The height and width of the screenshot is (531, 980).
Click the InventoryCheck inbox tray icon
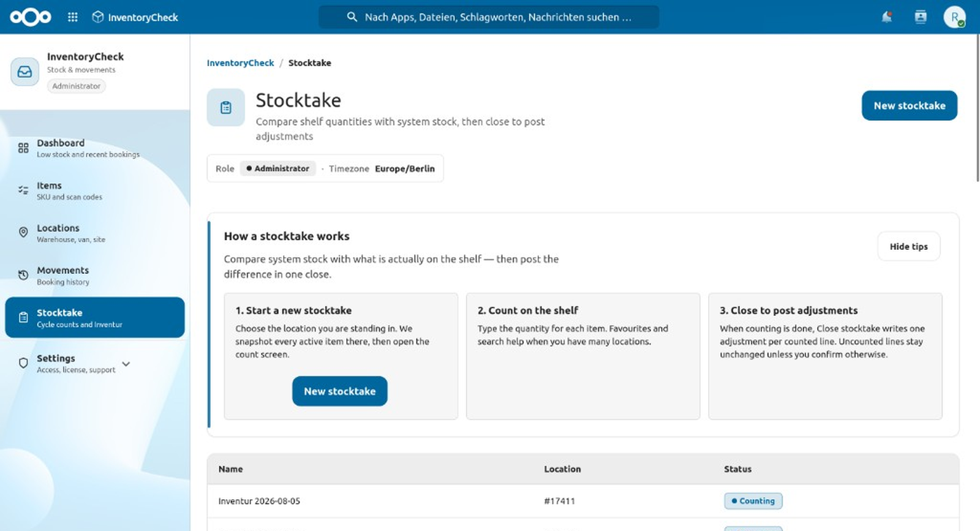tap(24, 72)
